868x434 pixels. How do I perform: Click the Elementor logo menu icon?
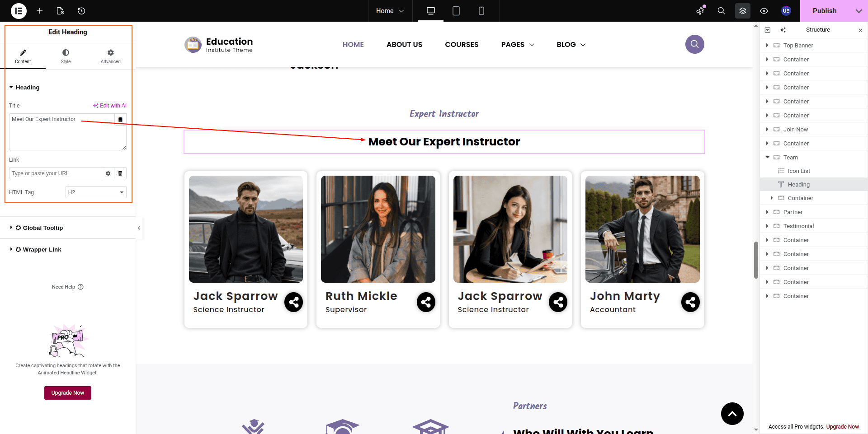coord(19,11)
